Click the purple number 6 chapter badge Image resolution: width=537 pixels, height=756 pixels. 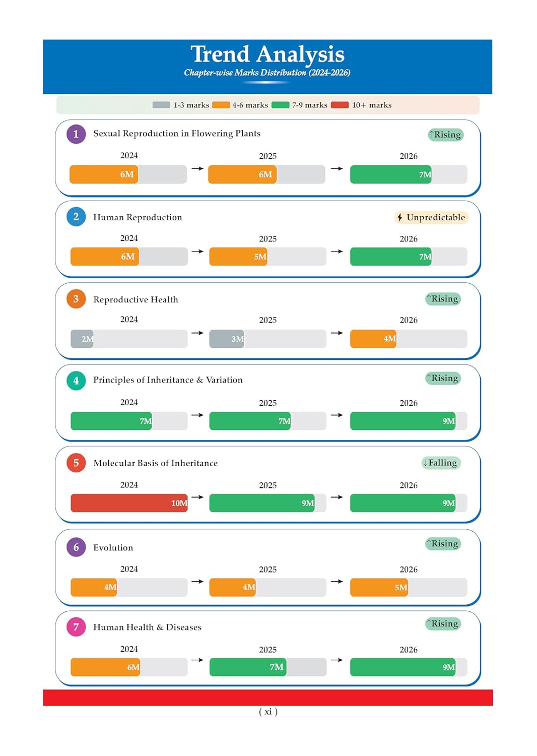pos(76,547)
